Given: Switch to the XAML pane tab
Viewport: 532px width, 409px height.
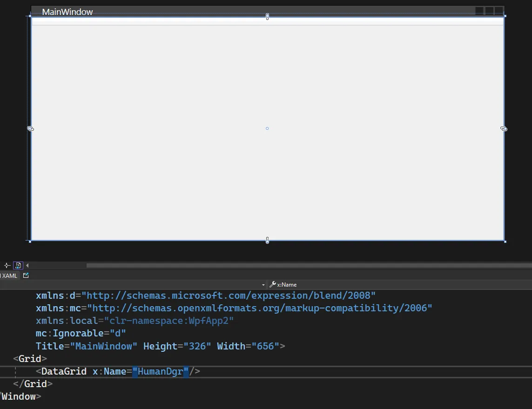Looking at the screenshot, I should click(9, 276).
